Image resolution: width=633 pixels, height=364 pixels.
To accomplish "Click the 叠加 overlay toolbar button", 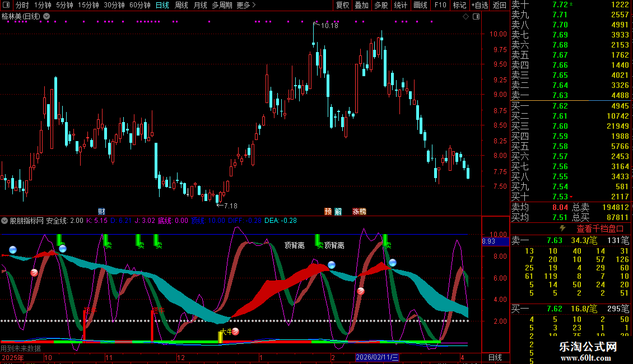I will [362, 5].
